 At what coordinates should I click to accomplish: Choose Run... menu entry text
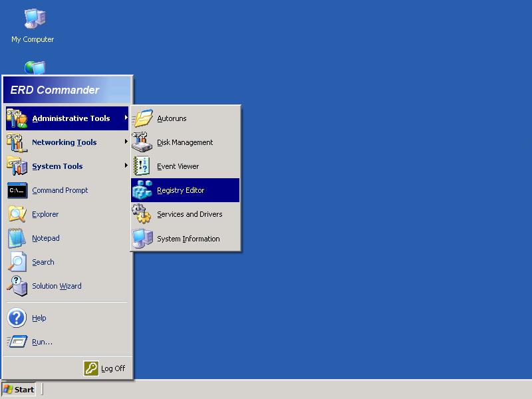coord(43,342)
